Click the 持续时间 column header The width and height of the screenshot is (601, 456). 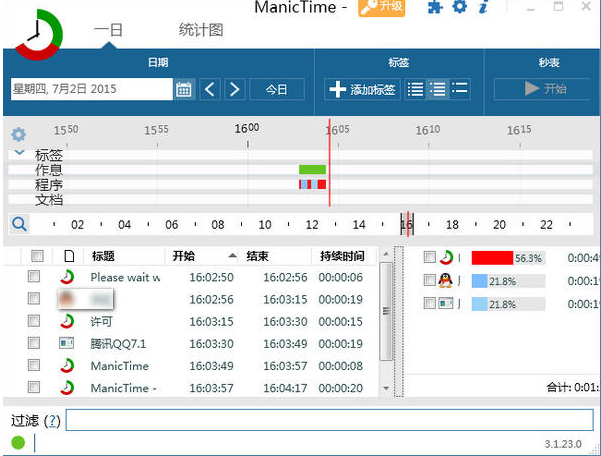coord(342,256)
